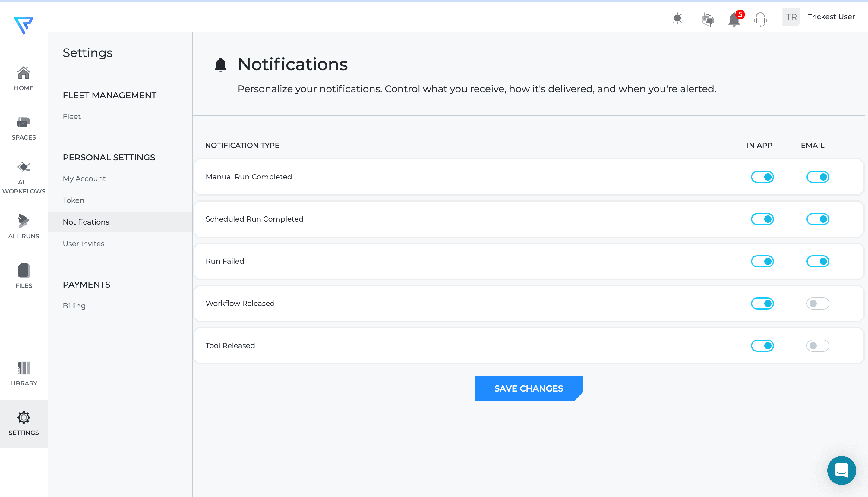Image resolution: width=868 pixels, height=497 pixels.
Task: Click the FLEET MANAGEMENT section heading
Action: coord(110,96)
